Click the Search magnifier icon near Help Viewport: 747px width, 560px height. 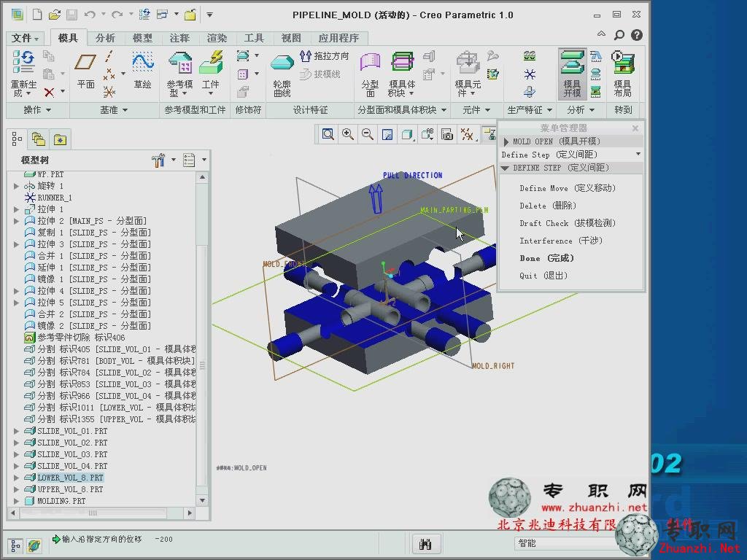[619, 35]
